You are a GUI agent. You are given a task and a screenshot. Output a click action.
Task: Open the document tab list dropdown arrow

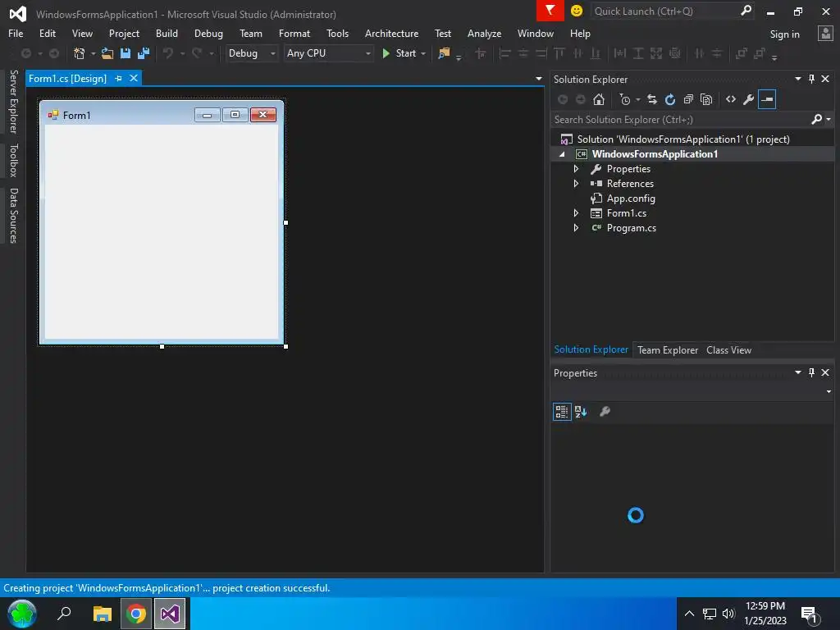(538, 79)
